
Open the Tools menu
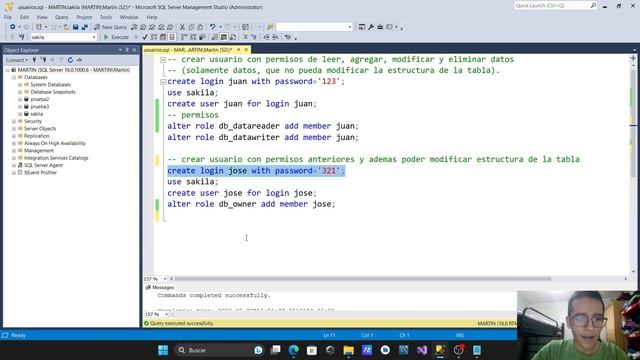click(106, 17)
